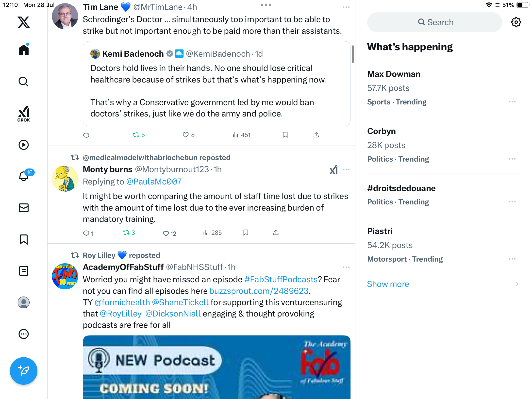The image size is (532, 399).
Task: Go to Home tab in sidebar
Action: pyautogui.click(x=24, y=50)
